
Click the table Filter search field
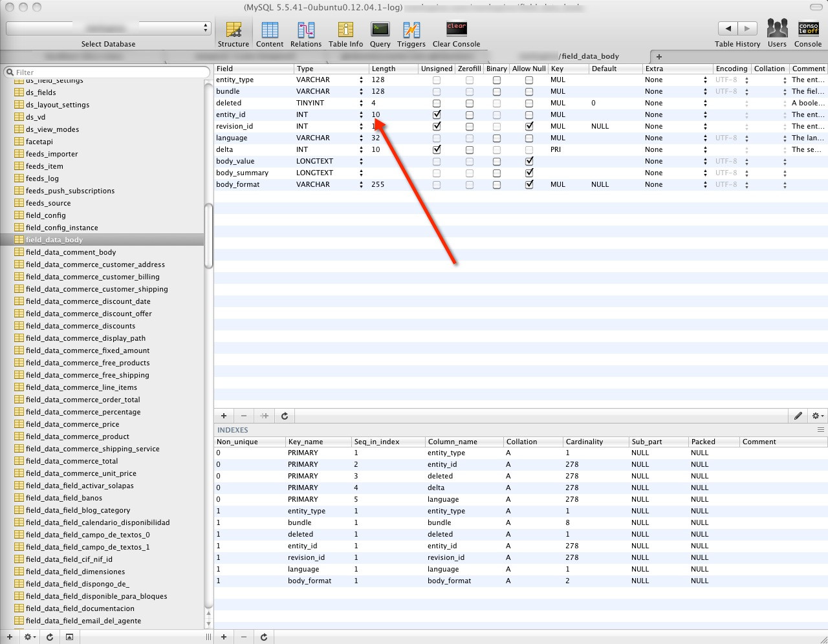[x=107, y=72]
